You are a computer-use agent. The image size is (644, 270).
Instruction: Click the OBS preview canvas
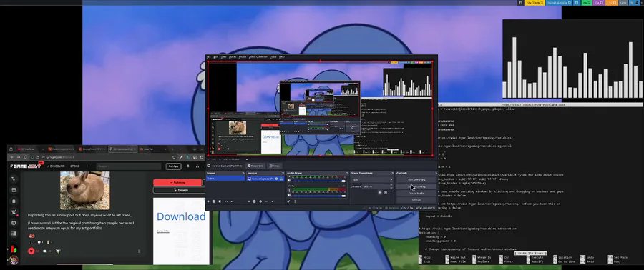coord(320,108)
